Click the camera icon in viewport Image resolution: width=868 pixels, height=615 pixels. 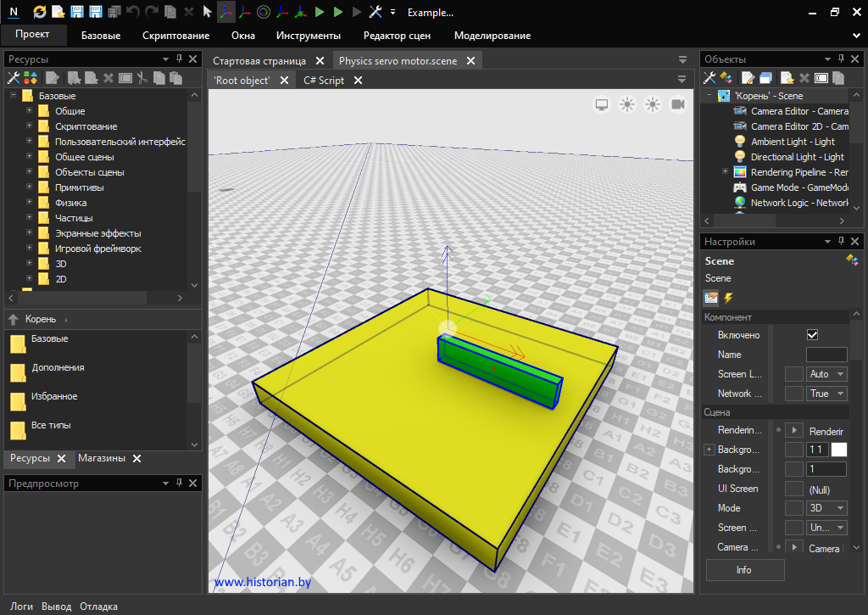point(678,104)
